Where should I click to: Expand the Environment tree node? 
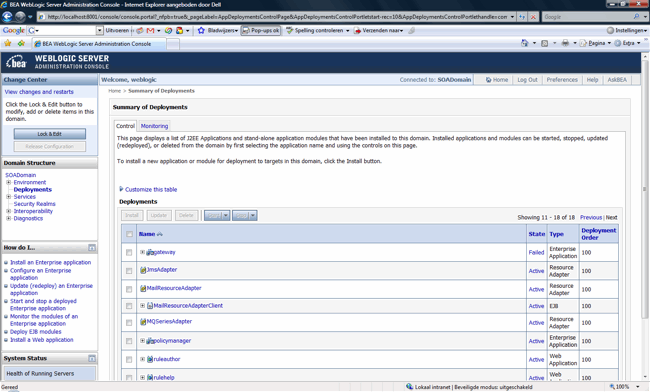(8, 182)
